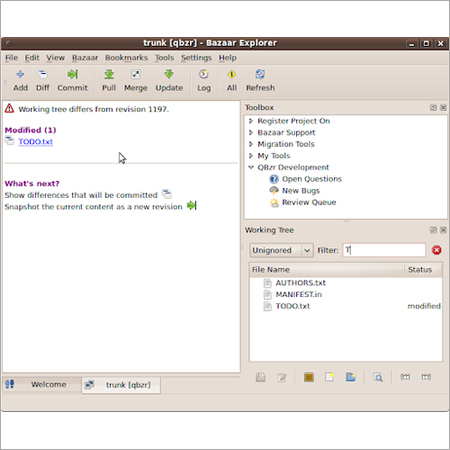Click the Refresh toolbar button
The image size is (450, 450).
pos(260,80)
